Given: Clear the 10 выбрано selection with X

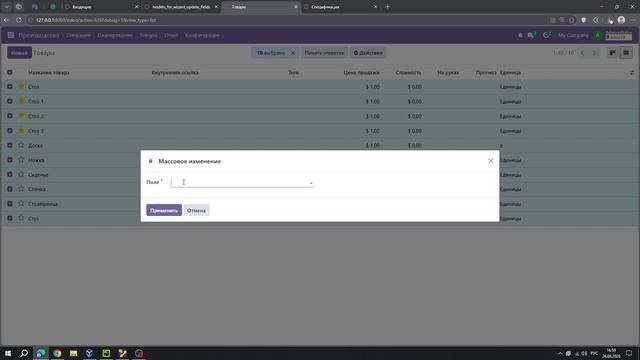Looking at the screenshot, I should [293, 53].
